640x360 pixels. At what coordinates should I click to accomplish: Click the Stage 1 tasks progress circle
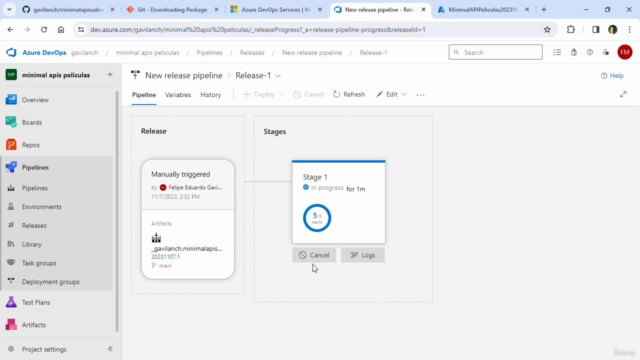tap(317, 218)
